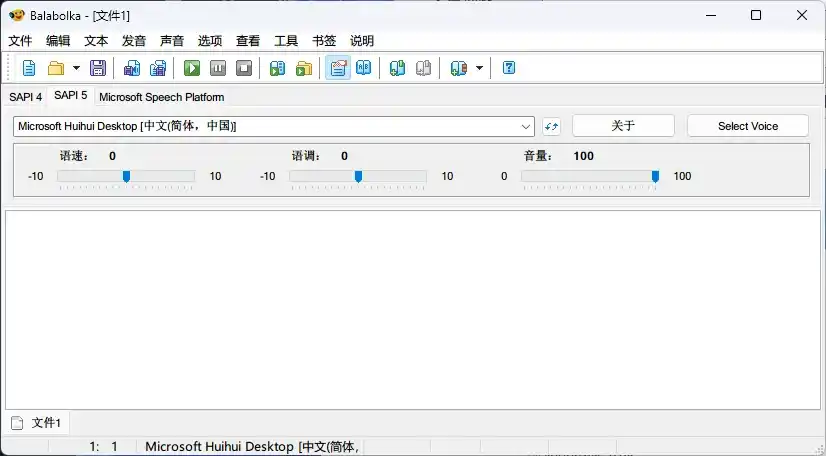Click the 语速 speed slider handle

click(x=126, y=176)
